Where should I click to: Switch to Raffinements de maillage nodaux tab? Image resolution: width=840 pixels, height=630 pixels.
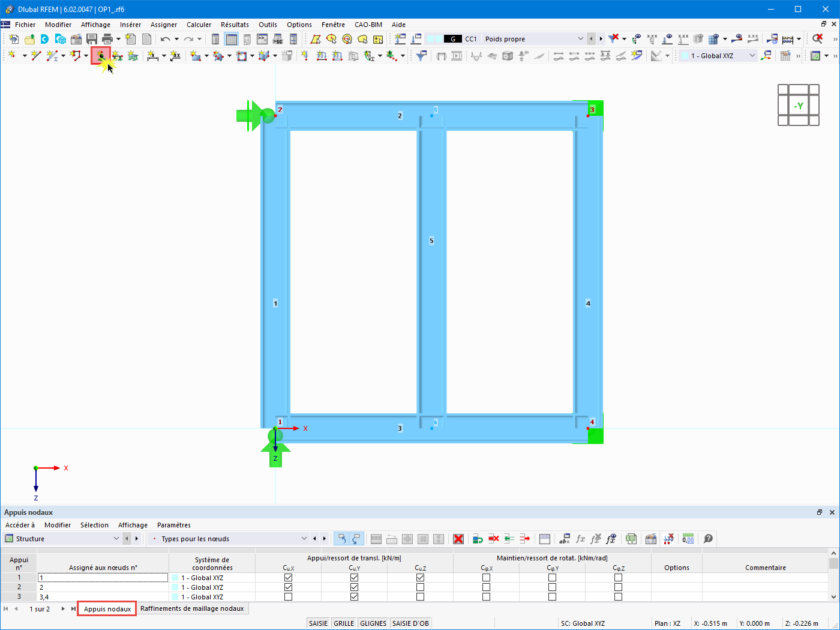click(x=192, y=608)
